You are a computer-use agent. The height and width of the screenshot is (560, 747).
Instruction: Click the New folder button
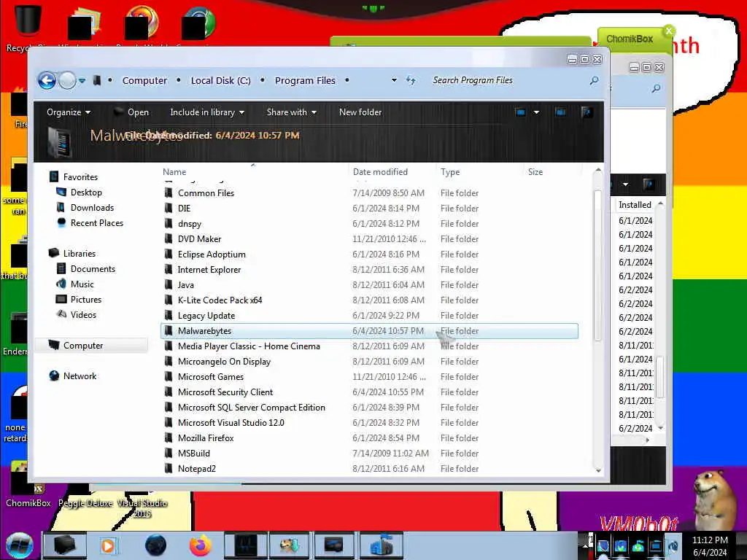360,112
